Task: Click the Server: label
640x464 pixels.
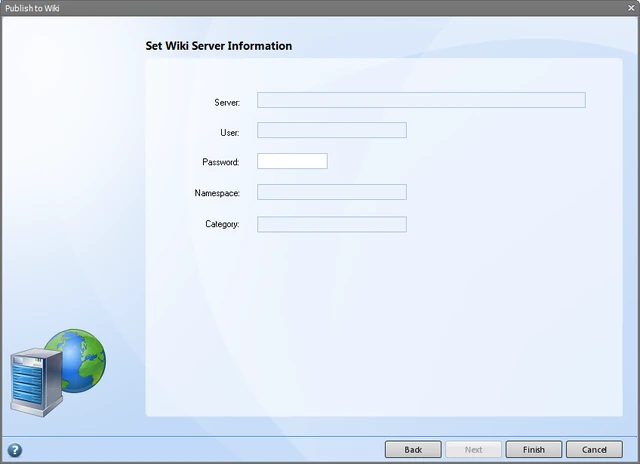Action: coord(227,102)
